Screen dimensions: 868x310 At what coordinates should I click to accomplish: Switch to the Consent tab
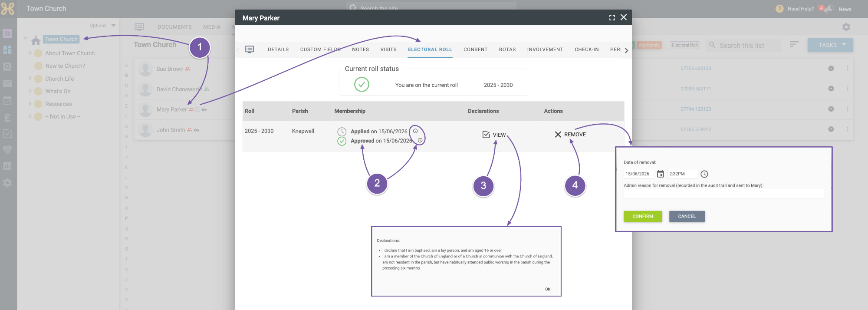(x=475, y=49)
